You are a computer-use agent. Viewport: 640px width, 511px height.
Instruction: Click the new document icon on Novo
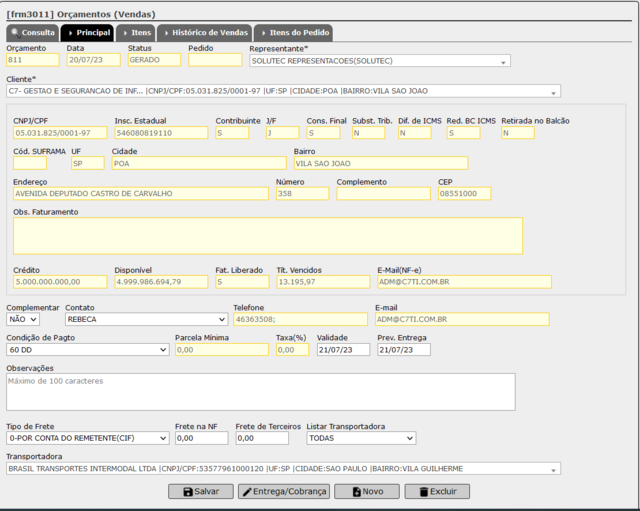357,492
